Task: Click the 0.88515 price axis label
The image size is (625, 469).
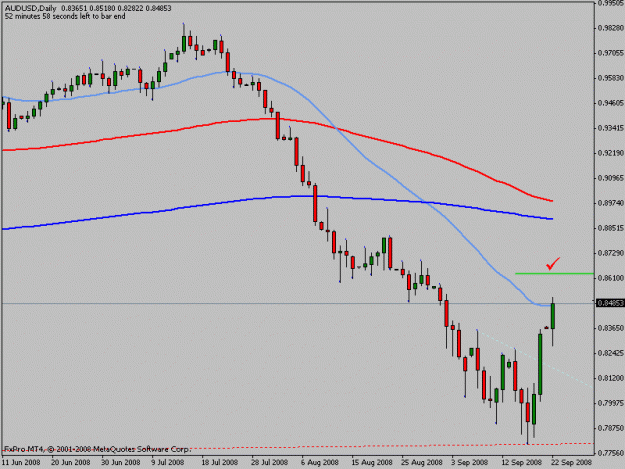Action: 610,228
